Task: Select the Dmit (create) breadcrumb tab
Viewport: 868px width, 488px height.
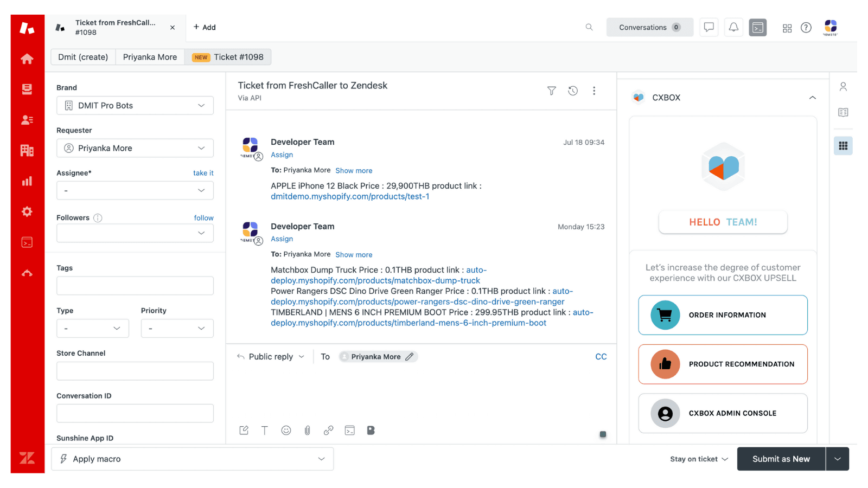Action: coord(83,57)
